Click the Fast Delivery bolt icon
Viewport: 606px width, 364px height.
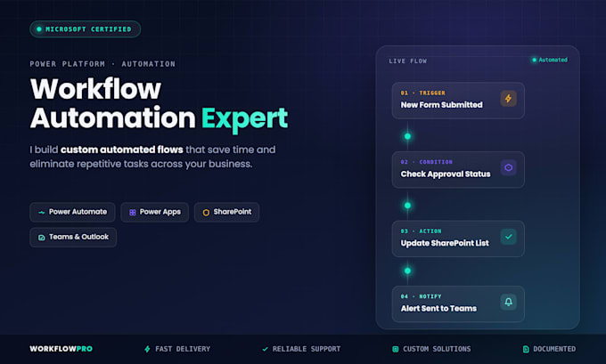147,349
